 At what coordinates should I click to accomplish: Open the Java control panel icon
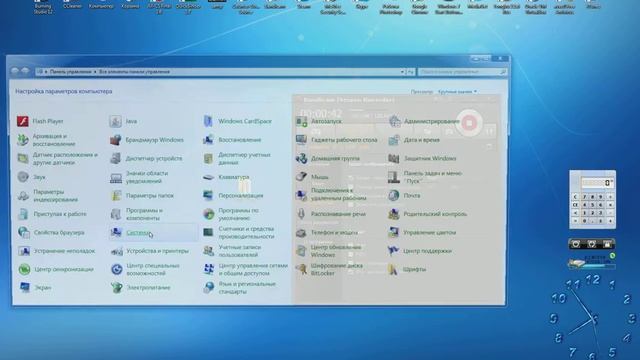(x=116, y=121)
